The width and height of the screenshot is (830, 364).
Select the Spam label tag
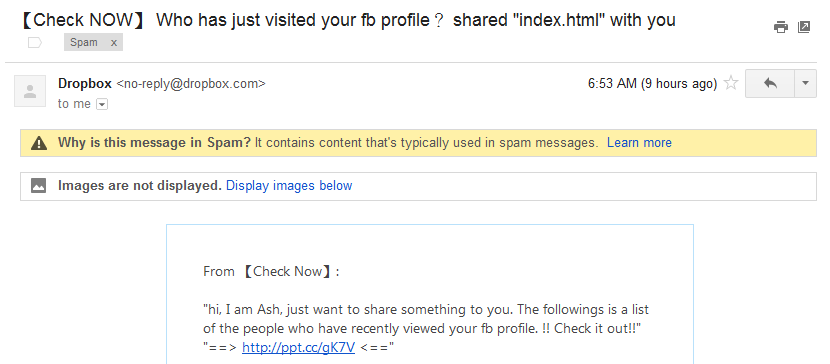coord(84,43)
